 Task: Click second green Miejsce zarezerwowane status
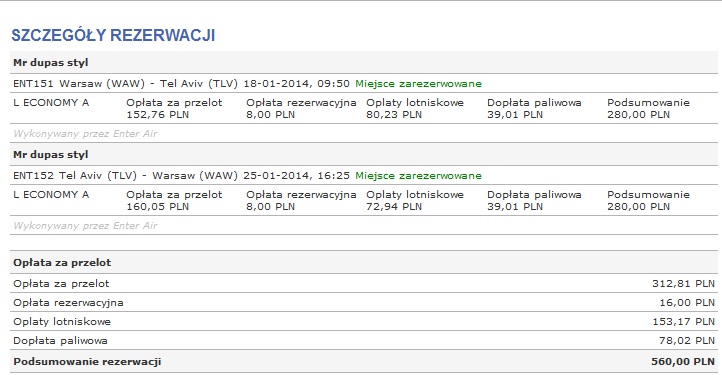(418, 176)
